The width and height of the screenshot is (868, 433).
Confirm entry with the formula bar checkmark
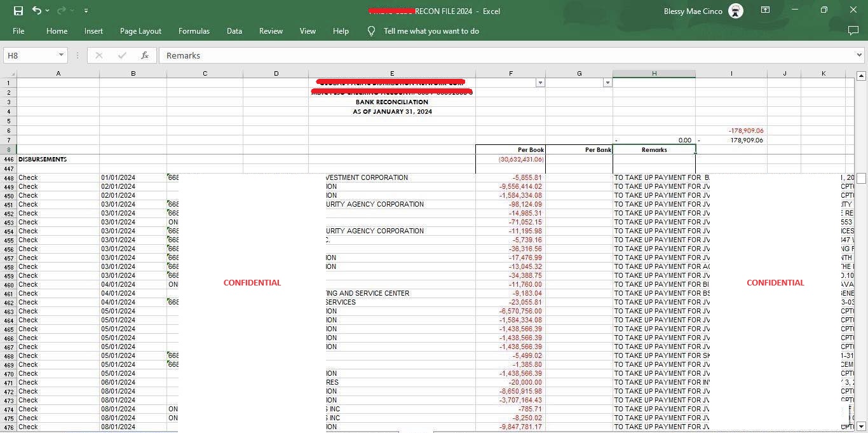click(122, 55)
